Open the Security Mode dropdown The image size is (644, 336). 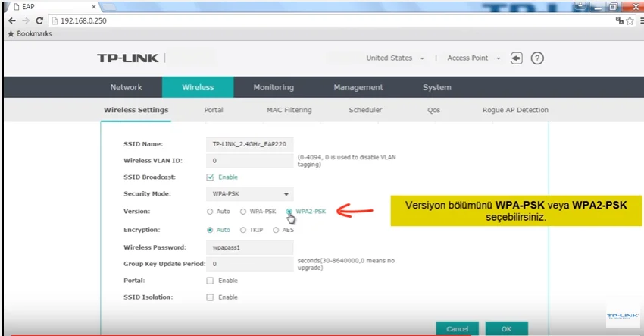[249, 194]
